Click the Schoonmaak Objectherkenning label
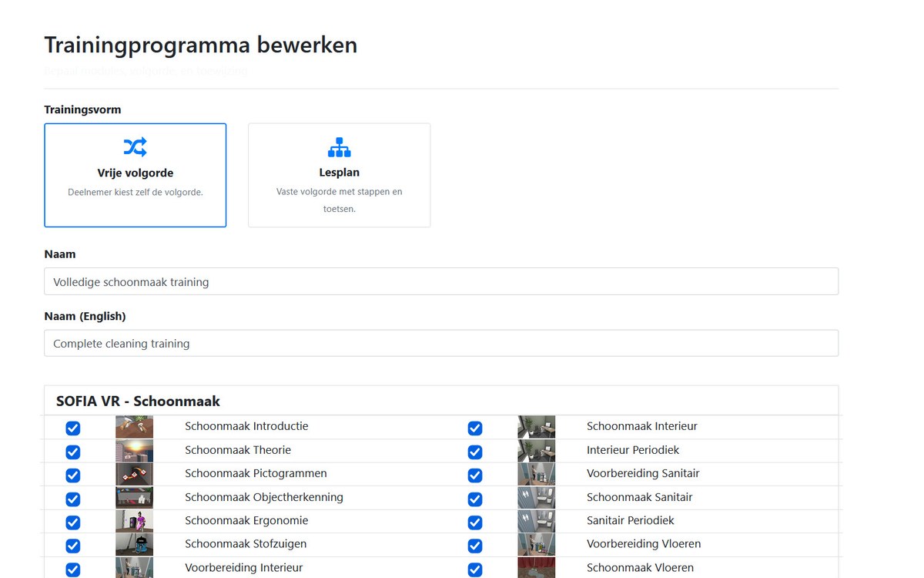Screen dimensions: 924x578 coord(264,497)
